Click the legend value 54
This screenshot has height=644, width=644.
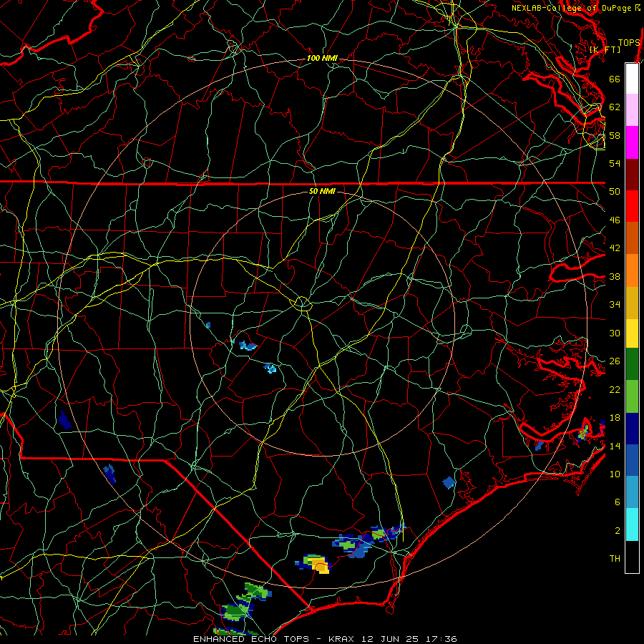(615, 163)
